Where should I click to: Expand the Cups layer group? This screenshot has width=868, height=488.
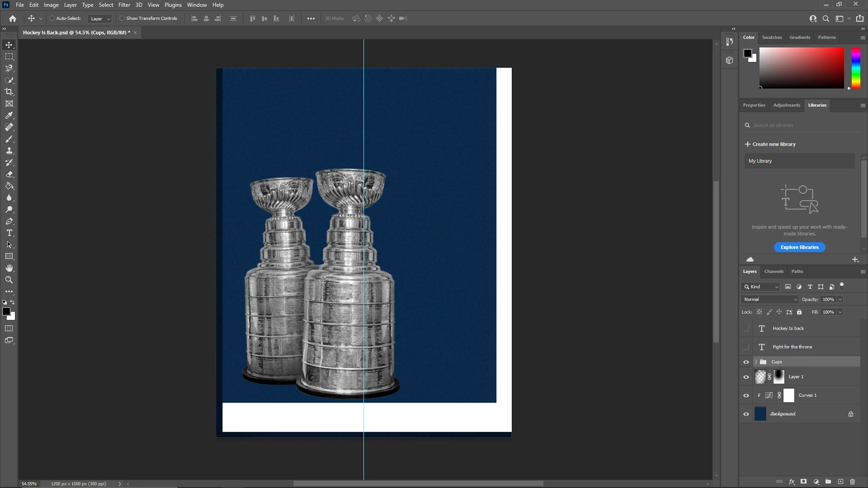tap(756, 362)
